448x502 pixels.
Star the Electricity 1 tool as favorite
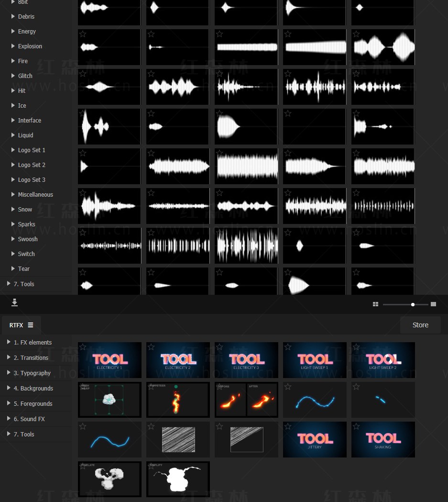click(83, 347)
